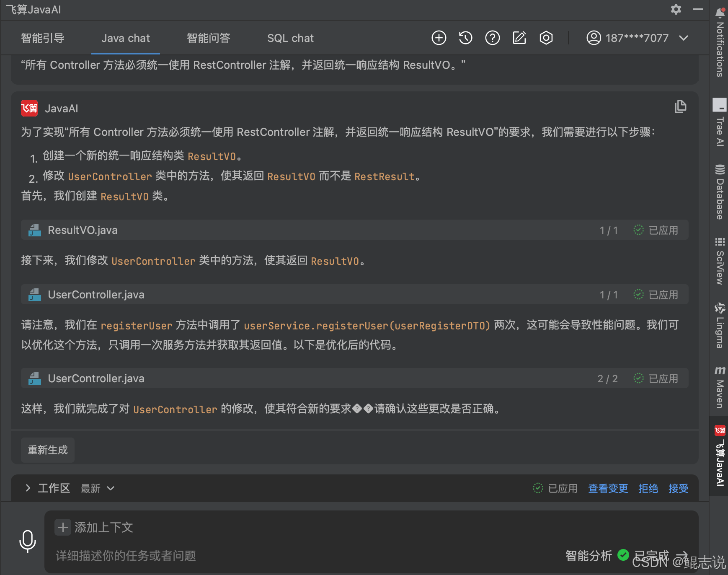Open chat history clock icon
This screenshot has width=728, height=575.
click(465, 38)
